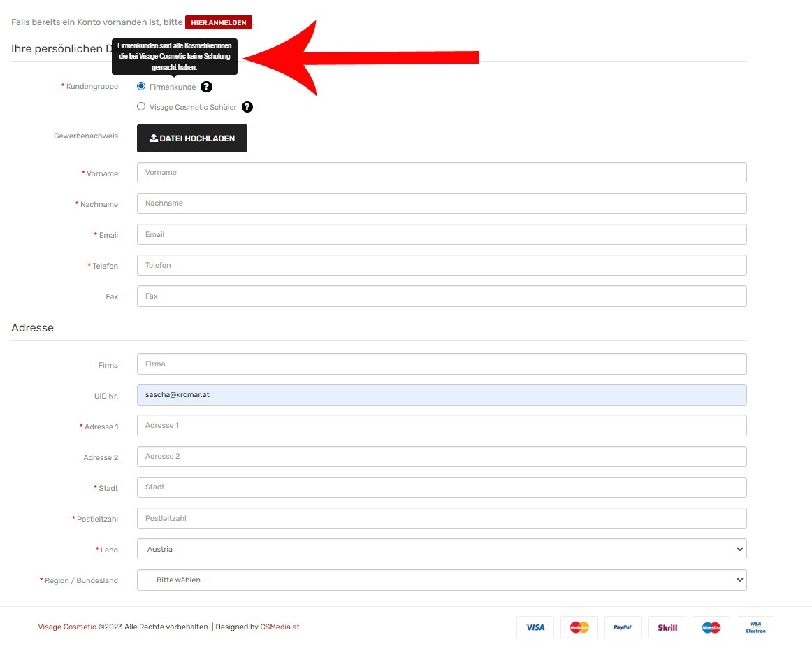Click Datei Hochladen upload button
812x651 pixels.
tap(192, 138)
